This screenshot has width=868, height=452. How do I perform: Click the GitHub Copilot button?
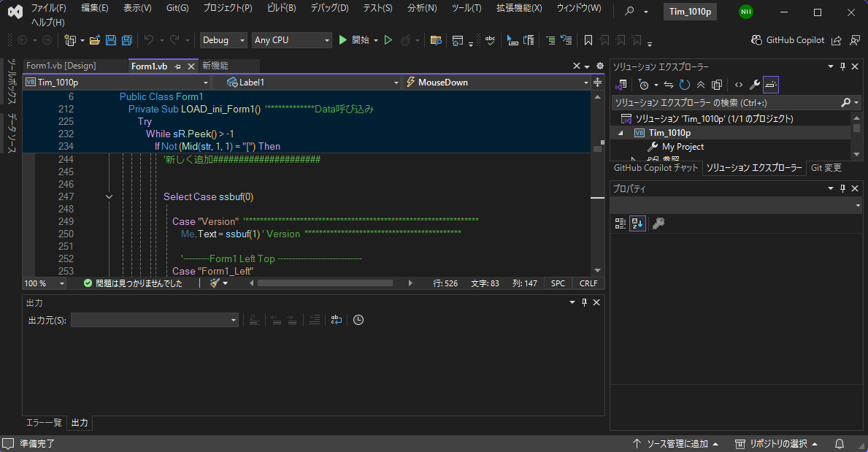click(788, 40)
